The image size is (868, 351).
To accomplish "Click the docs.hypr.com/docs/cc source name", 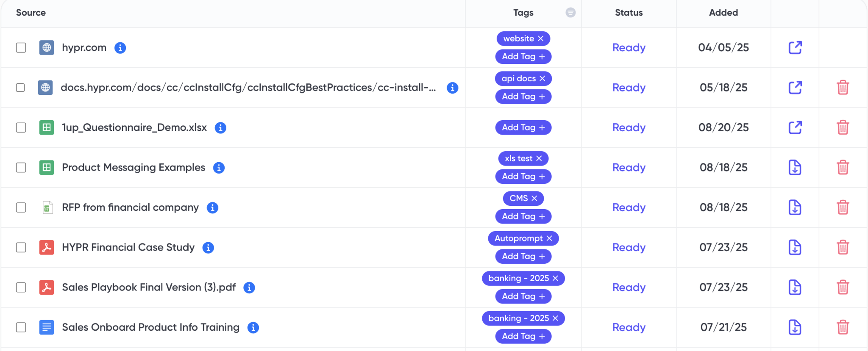I will click(248, 88).
